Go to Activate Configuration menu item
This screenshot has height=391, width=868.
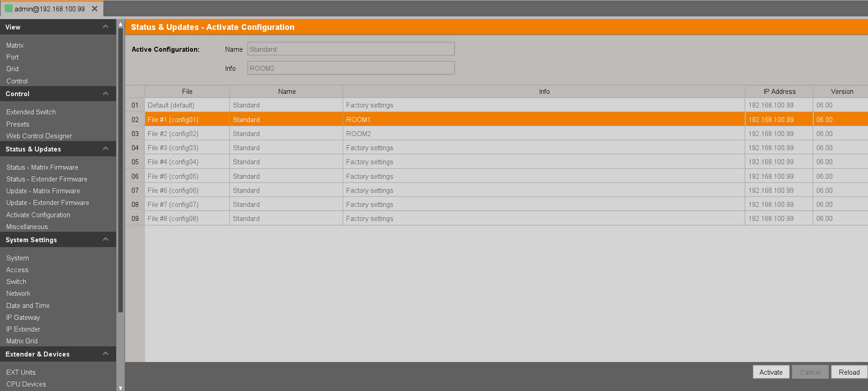[x=38, y=215]
